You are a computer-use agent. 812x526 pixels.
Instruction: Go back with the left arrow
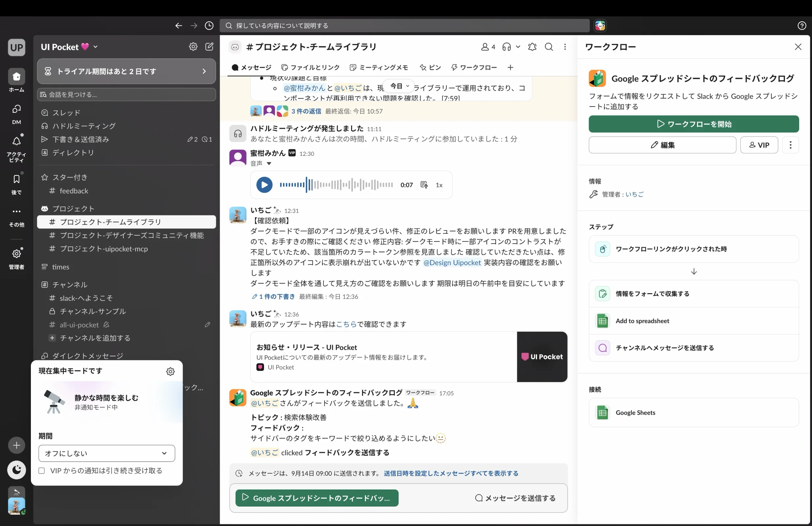tap(178, 26)
